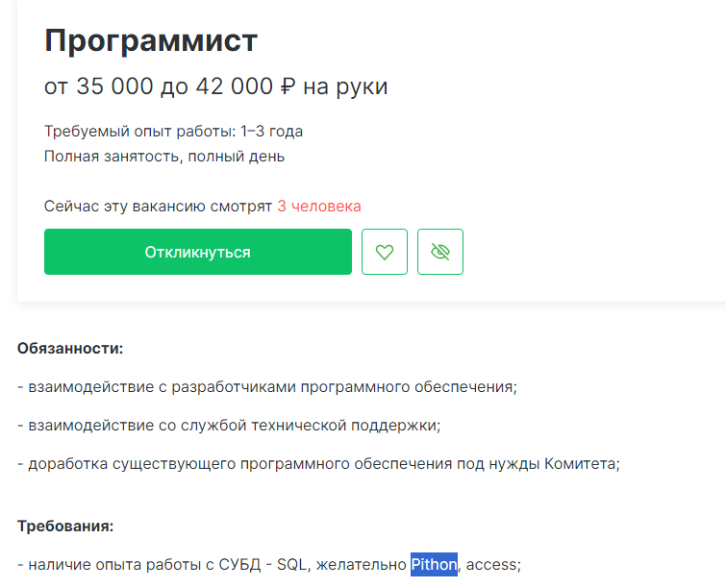
Task: Click "Сейчас эту вакансию смотрят" text
Action: [x=158, y=206]
